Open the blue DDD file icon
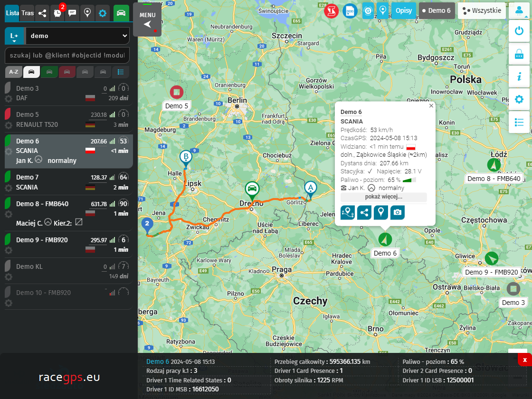The width and height of the screenshot is (532, 399). click(350, 10)
